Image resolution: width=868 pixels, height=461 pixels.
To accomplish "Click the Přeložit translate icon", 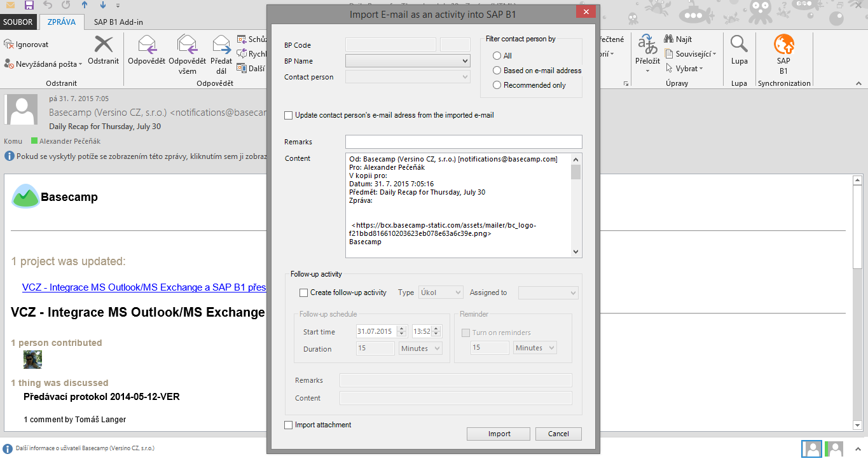I will (647, 45).
